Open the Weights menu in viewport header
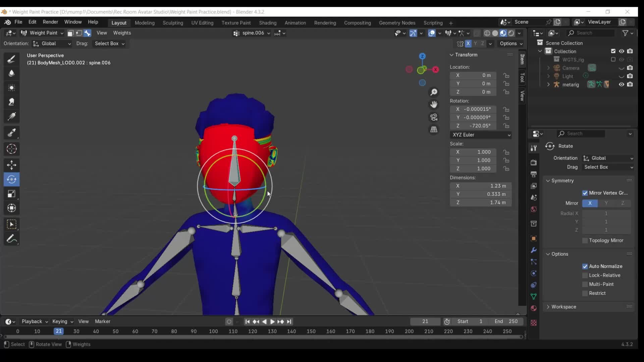This screenshot has width=644, height=362. pyautogui.click(x=122, y=33)
